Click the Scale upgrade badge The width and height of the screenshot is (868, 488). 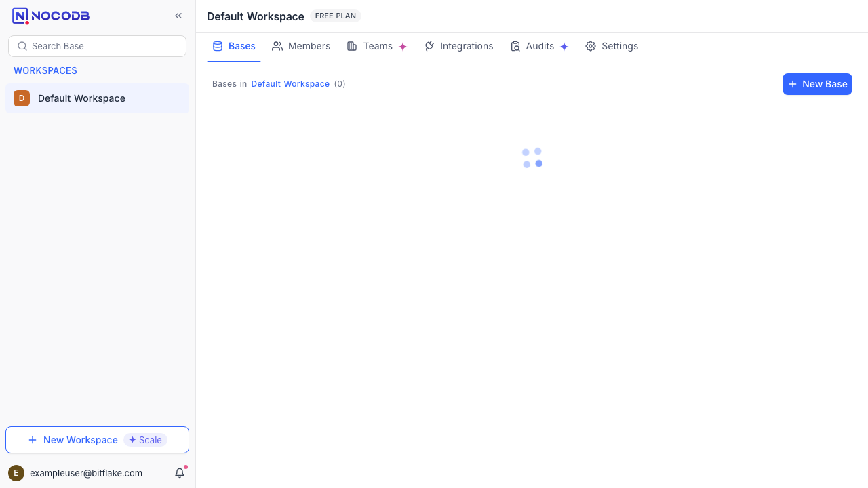[145, 440]
